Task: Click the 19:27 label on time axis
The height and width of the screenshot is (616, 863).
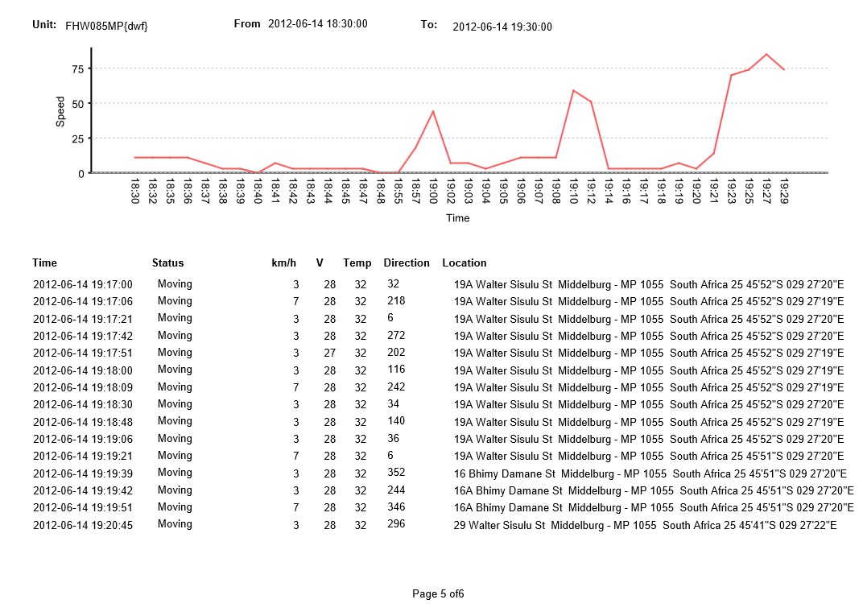Action: pos(766,191)
